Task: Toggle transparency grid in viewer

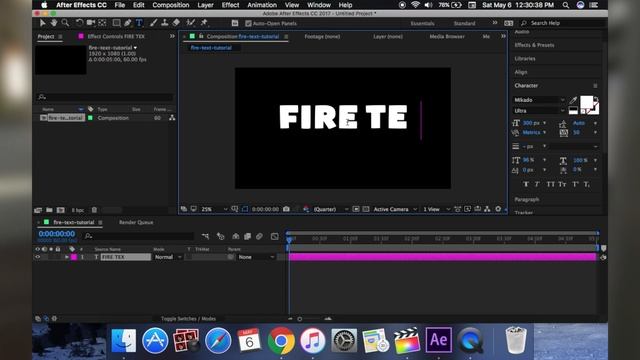Action: 366,209
